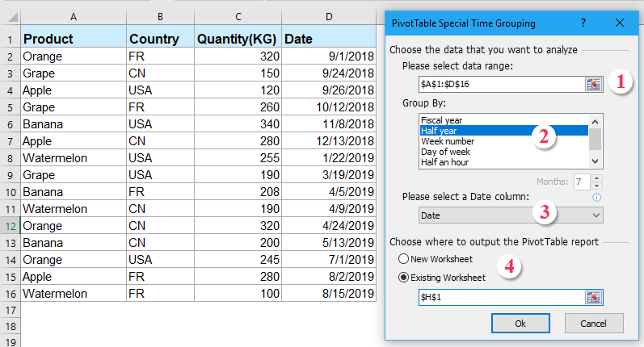The width and height of the screenshot is (644, 347).
Task: Click the $H$1 output location field
Action: coord(501,298)
